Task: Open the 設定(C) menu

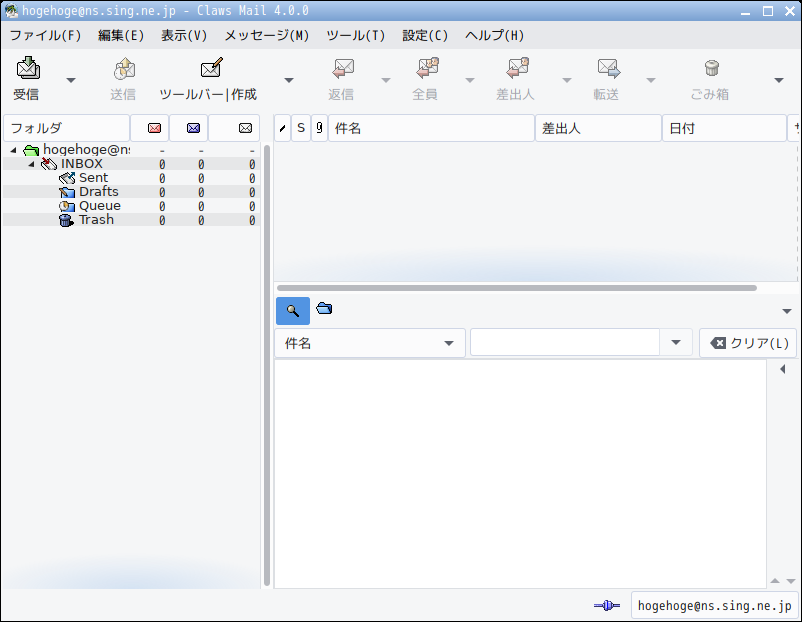Action: pyautogui.click(x=425, y=35)
